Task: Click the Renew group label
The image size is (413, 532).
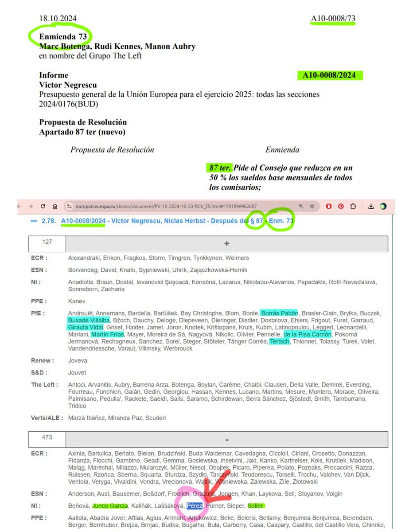Action: point(43,360)
